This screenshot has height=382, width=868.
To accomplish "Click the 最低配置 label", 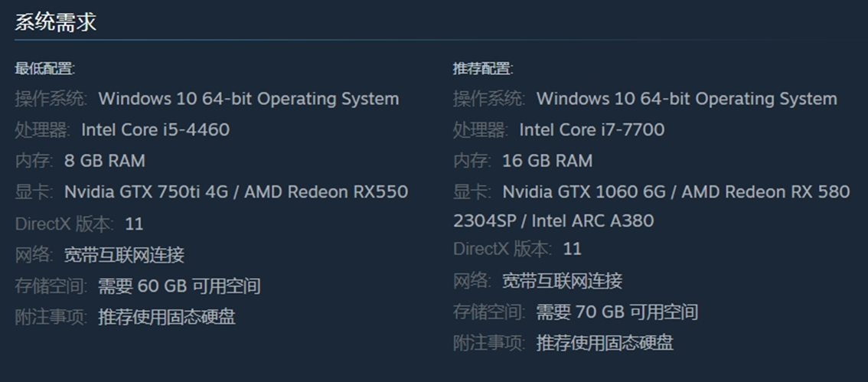I will tap(44, 69).
